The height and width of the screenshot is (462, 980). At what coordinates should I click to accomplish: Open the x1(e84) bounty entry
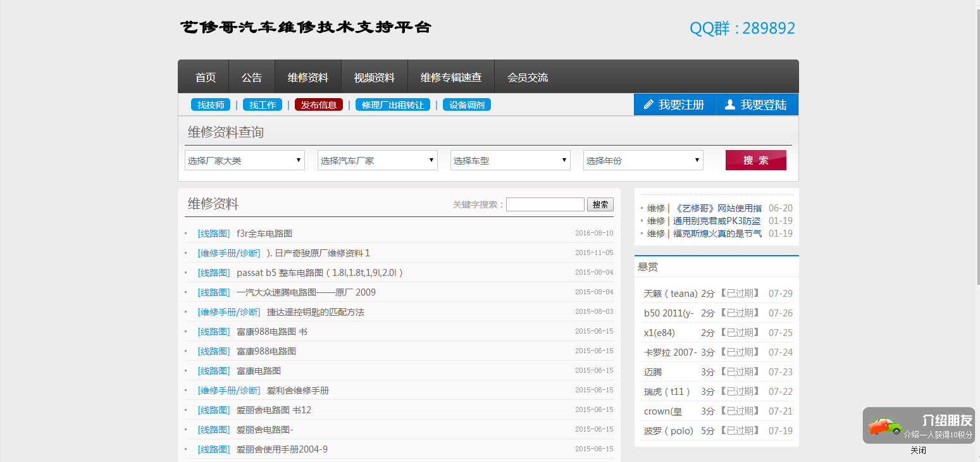[x=659, y=333]
